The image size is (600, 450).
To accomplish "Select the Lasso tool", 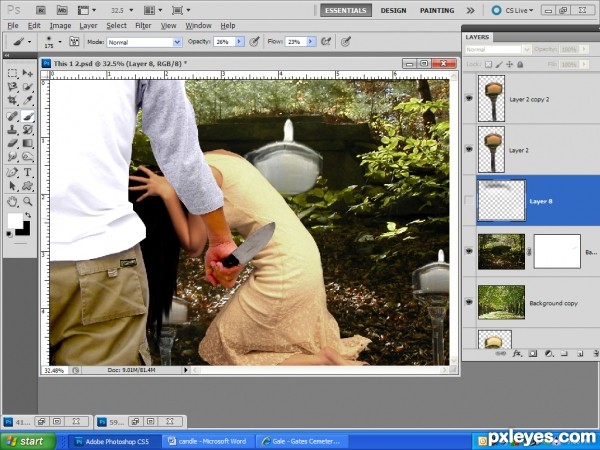I will tap(12, 87).
